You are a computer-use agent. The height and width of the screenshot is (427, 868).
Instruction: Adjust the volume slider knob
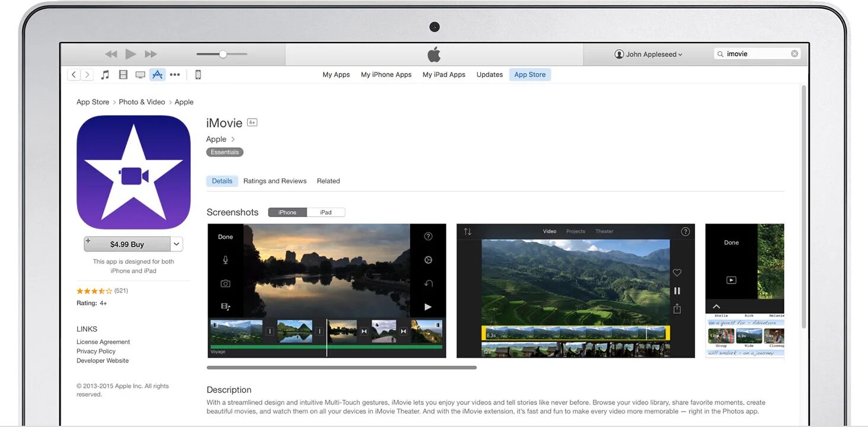[223, 54]
